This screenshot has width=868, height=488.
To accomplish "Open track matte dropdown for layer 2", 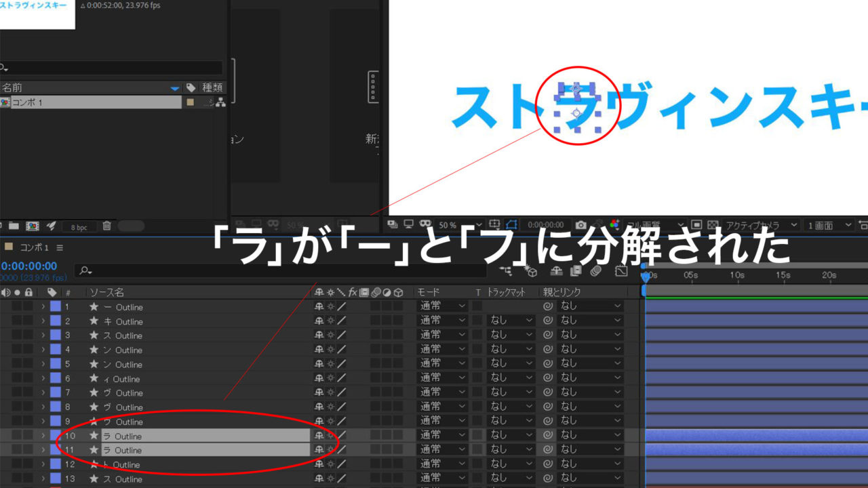I will point(512,321).
